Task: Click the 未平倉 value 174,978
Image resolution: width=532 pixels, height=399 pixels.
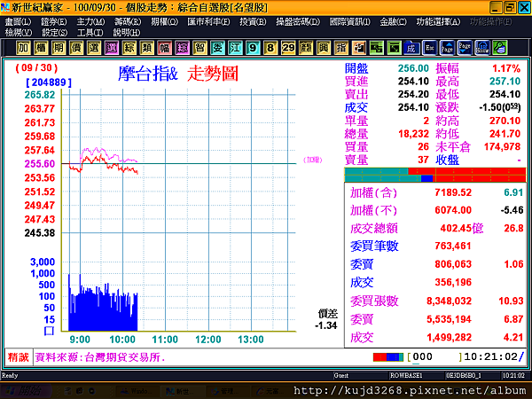Action: pyautogui.click(x=502, y=146)
